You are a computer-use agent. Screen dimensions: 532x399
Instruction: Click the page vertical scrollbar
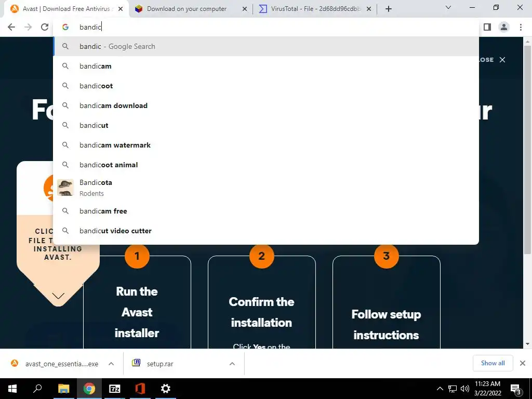pyautogui.click(x=527, y=149)
